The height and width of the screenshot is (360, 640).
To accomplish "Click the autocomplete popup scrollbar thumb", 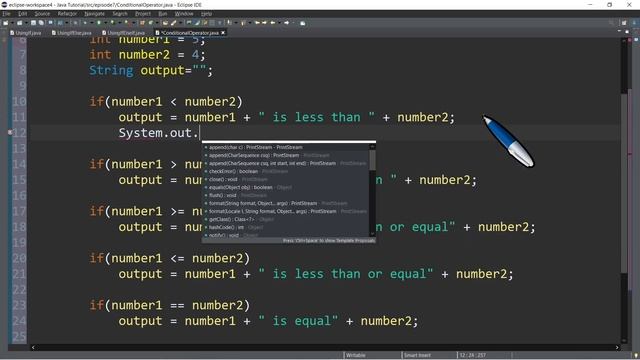I will [x=372, y=160].
